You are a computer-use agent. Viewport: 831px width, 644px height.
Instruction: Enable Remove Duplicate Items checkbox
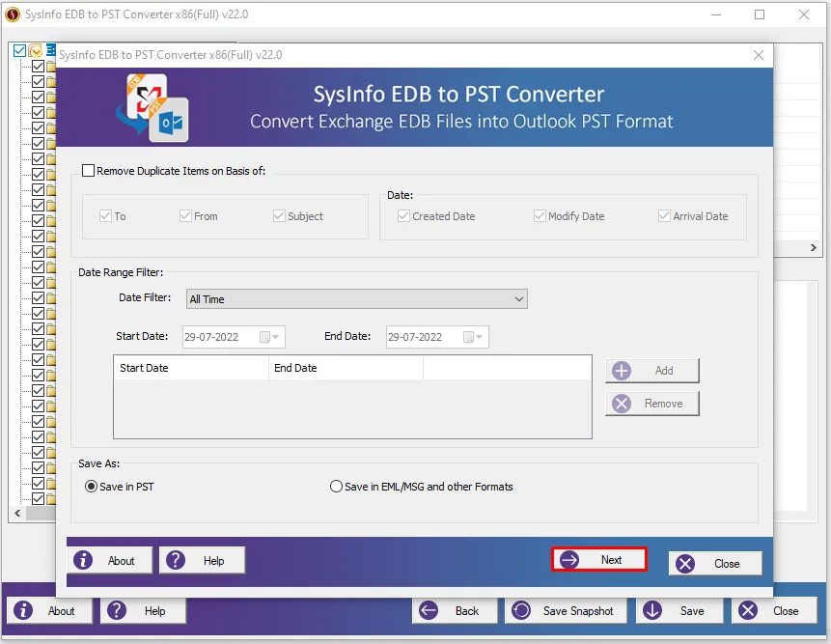click(89, 171)
